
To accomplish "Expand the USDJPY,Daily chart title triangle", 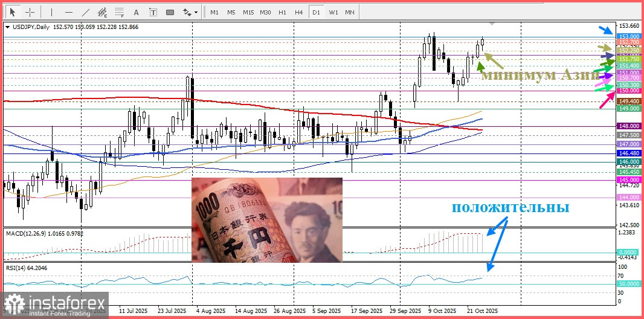I will pyautogui.click(x=7, y=27).
